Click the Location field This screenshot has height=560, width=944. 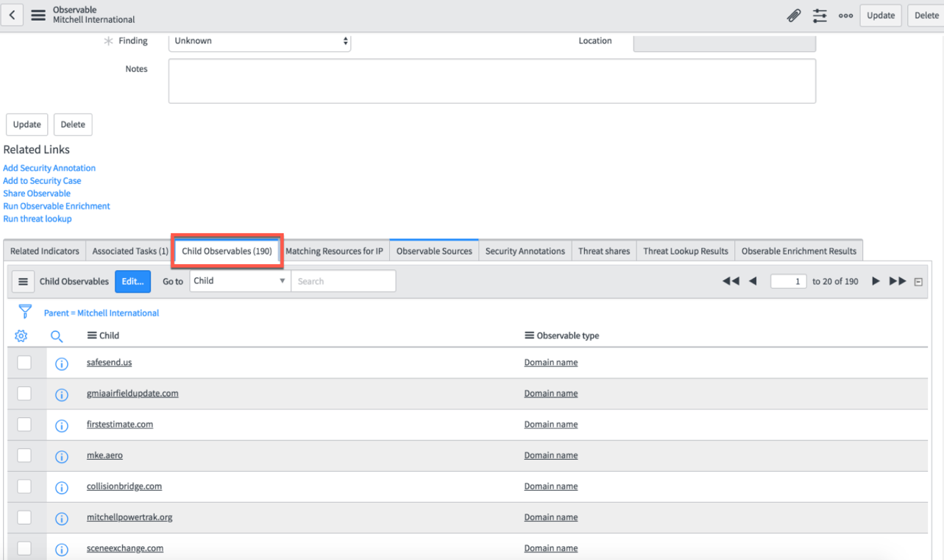click(x=724, y=42)
